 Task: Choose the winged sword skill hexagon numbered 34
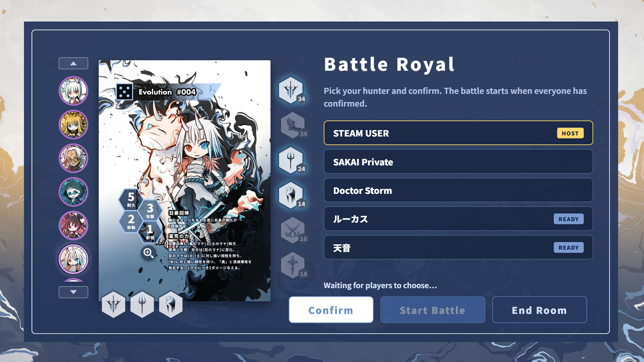[291, 90]
